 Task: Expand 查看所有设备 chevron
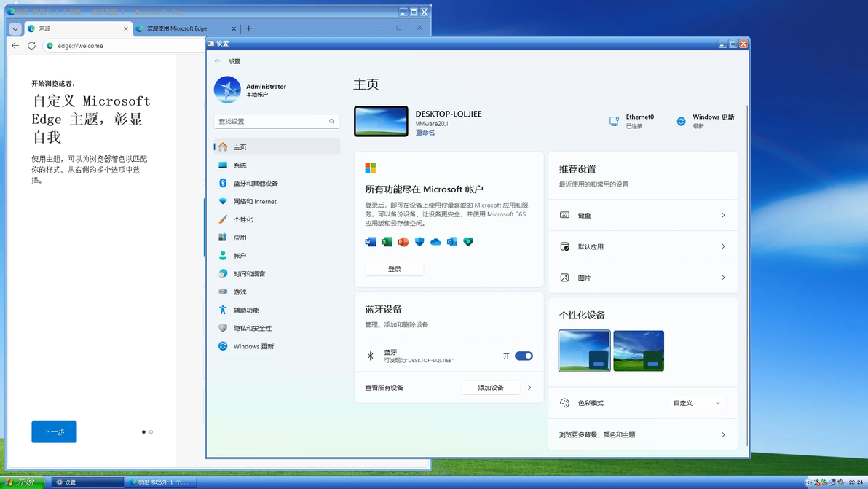coord(529,388)
